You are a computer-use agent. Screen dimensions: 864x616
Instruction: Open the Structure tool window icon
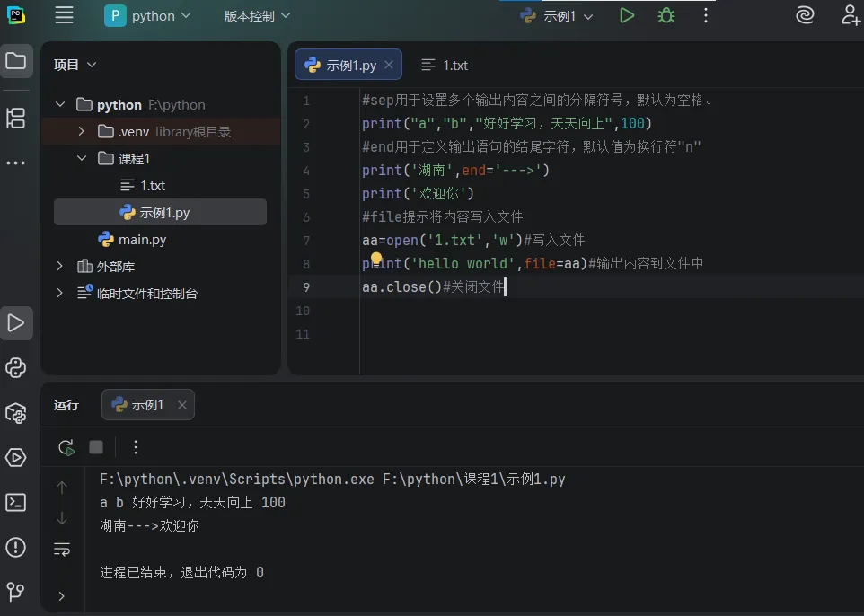16,118
